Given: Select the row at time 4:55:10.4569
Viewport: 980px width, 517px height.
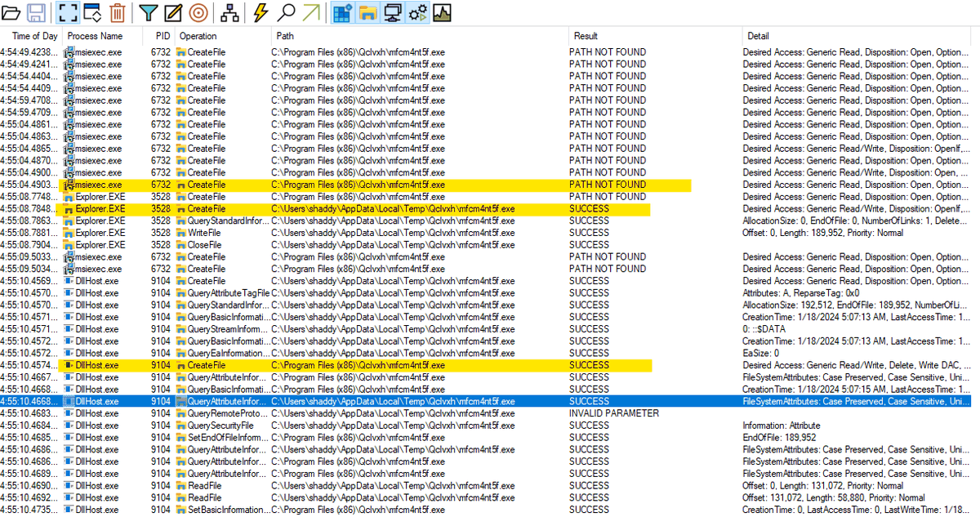Looking at the screenshot, I should (x=490, y=281).
